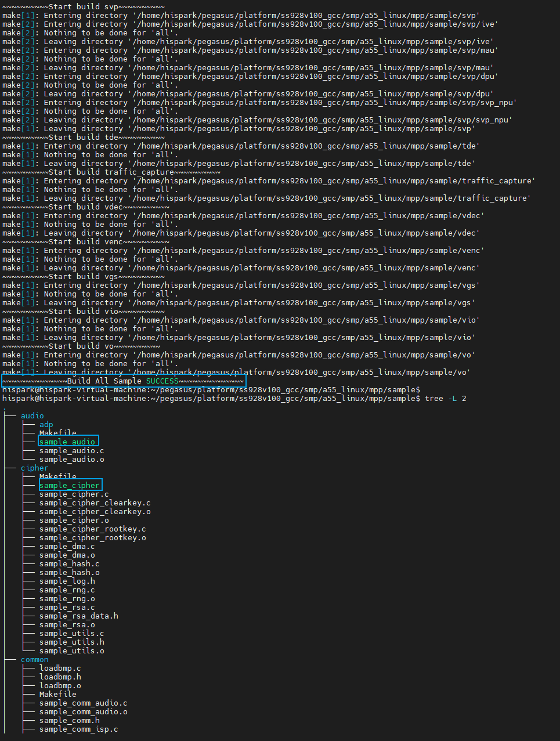Click the "Start build vdec" header line
This screenshot has width=560, height=741.
pos(86,207)
